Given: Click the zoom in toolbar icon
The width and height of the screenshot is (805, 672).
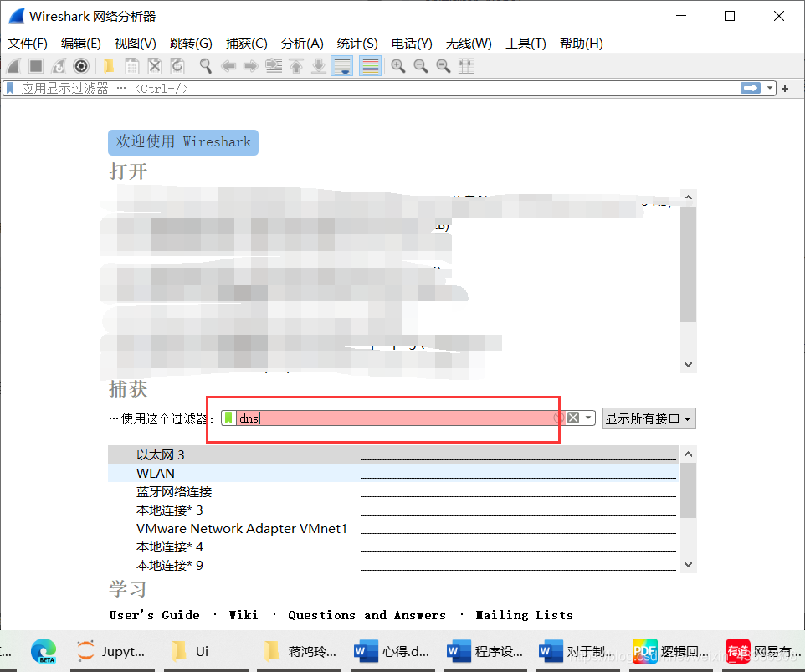Looking at the screenshot, I should point(397,66).
